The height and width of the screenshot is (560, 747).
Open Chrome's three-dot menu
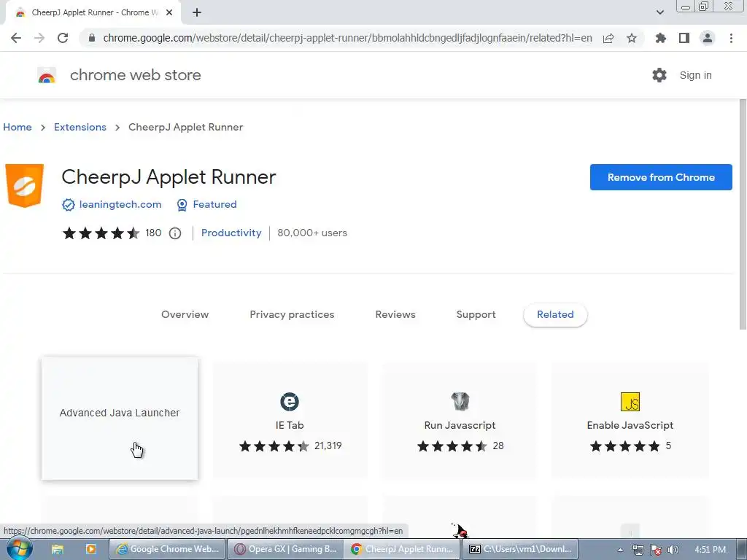(731, 38)
